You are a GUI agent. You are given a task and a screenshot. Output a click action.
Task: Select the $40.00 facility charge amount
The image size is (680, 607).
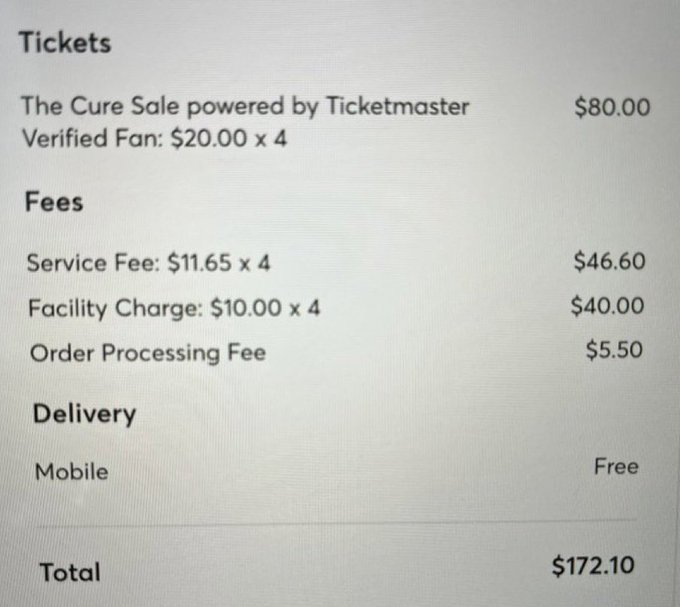coord(607,306)
